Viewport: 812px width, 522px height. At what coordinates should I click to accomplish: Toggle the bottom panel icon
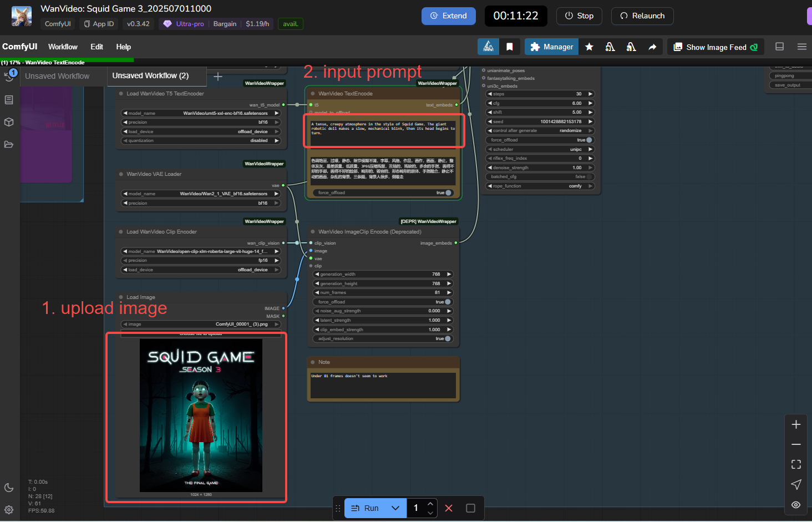point(779,47)
